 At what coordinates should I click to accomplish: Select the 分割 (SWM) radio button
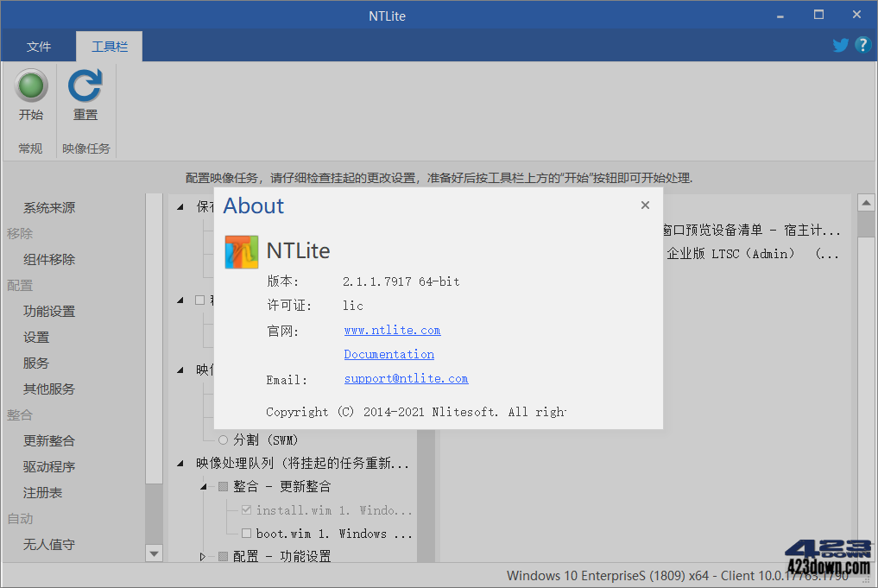pyautogui.click(x=224, y=440)
